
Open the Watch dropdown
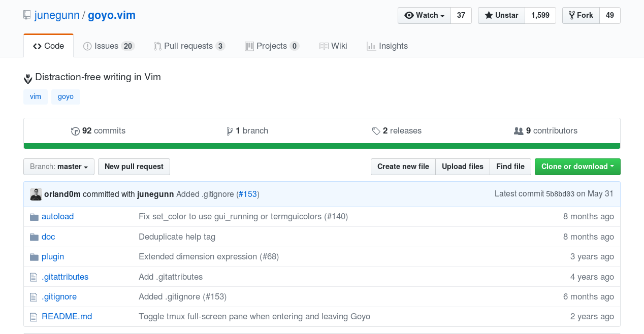(x=424, y=15)
